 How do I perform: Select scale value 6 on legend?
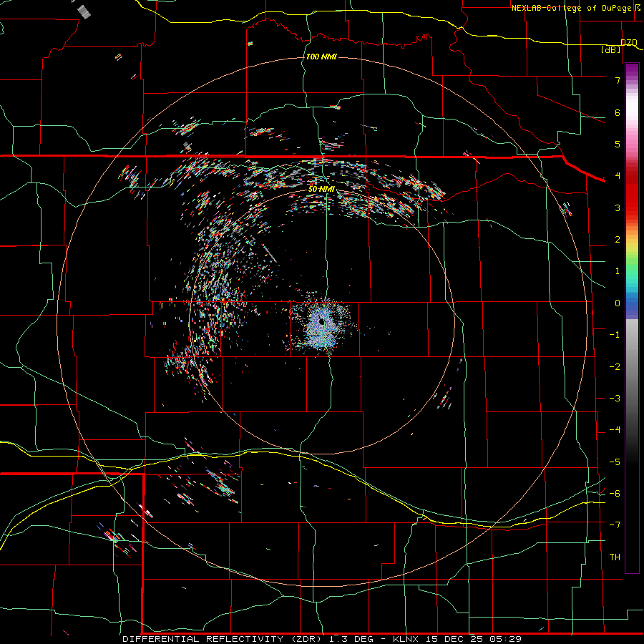618,112
